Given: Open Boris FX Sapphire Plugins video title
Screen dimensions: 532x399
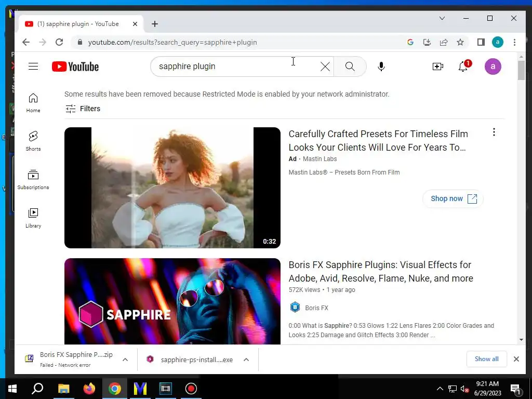Looking at the screenshot, I should click(381, 271).
